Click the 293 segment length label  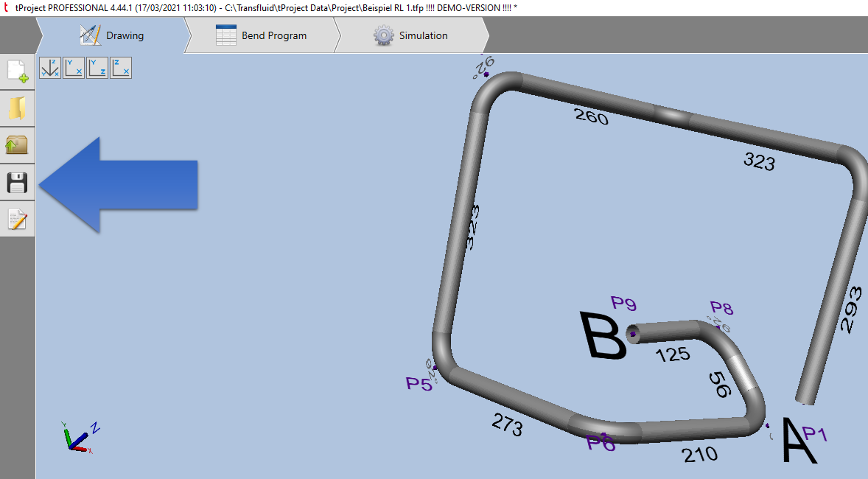tap(849, 310)
